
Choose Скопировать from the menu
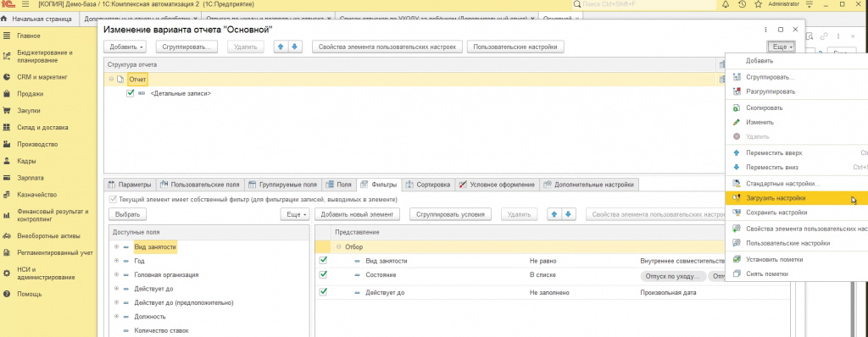(796, 108)
